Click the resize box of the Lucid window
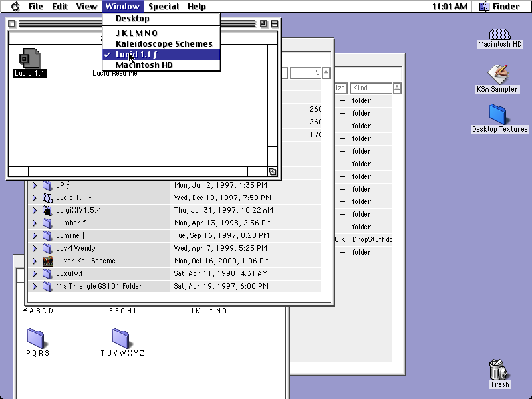This screenshot has height=399, width=532. pos(273,172)
